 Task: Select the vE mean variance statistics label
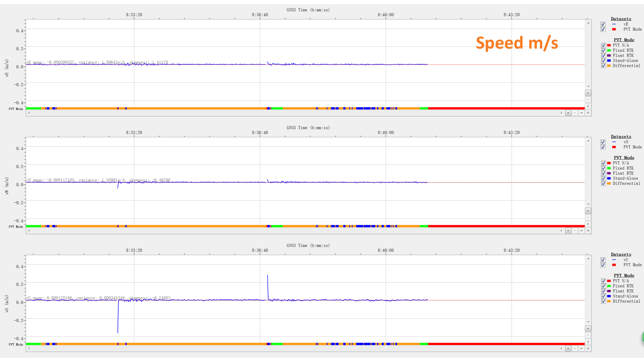pyautogui.click(x=97, y=62)
